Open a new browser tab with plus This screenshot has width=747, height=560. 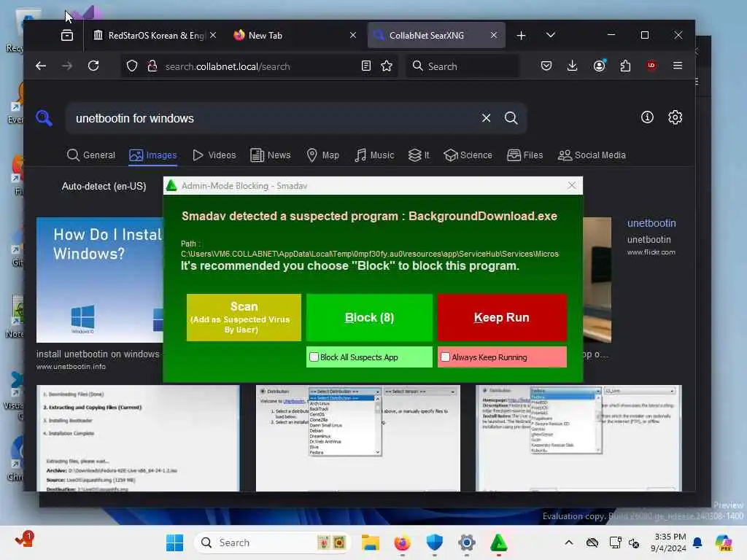pos(521,35)
